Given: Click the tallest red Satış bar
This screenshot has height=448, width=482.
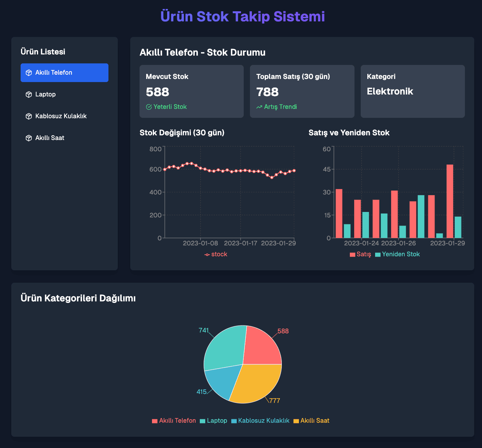Looking at the screenshot, I should [x=450, y=201].
